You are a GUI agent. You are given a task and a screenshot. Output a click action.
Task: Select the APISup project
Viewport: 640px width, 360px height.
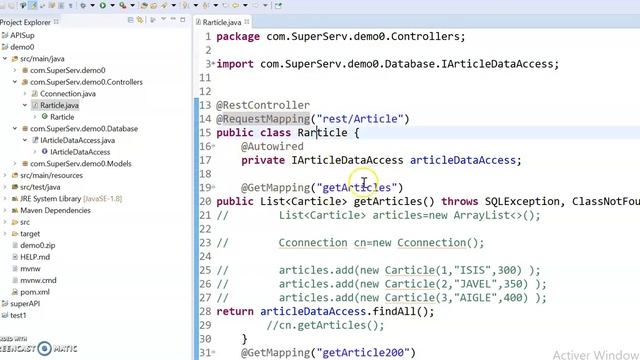tap(22, 36)
